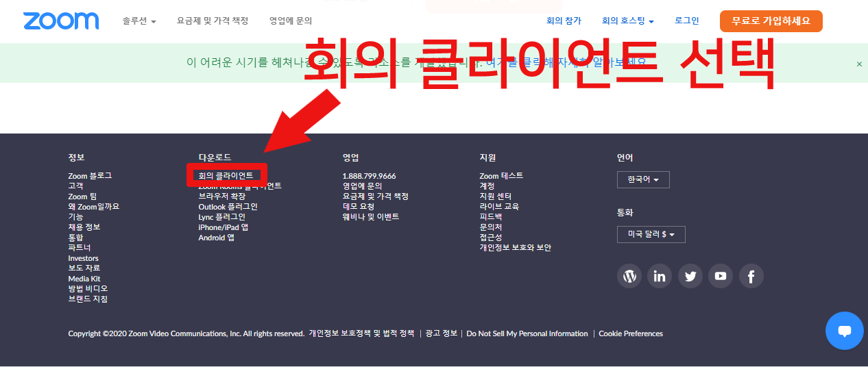868x367 pixels.
Task: Open the 채용 정보 link
Action: [84, 227]
